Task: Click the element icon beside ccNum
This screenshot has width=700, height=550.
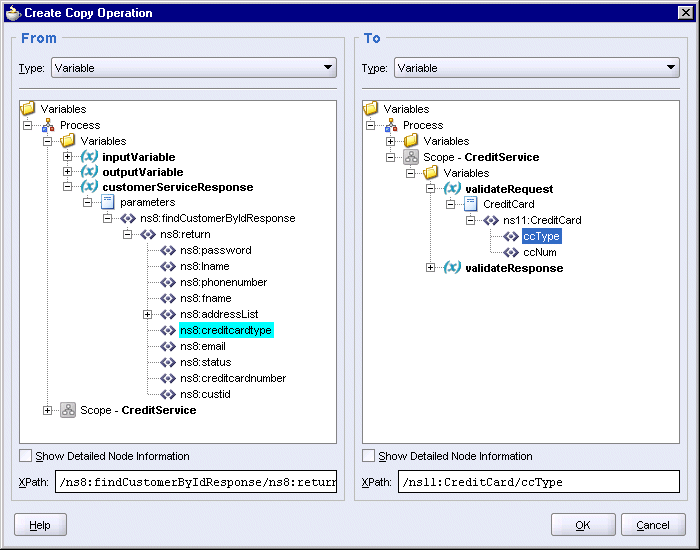Action: coord(511,252)
